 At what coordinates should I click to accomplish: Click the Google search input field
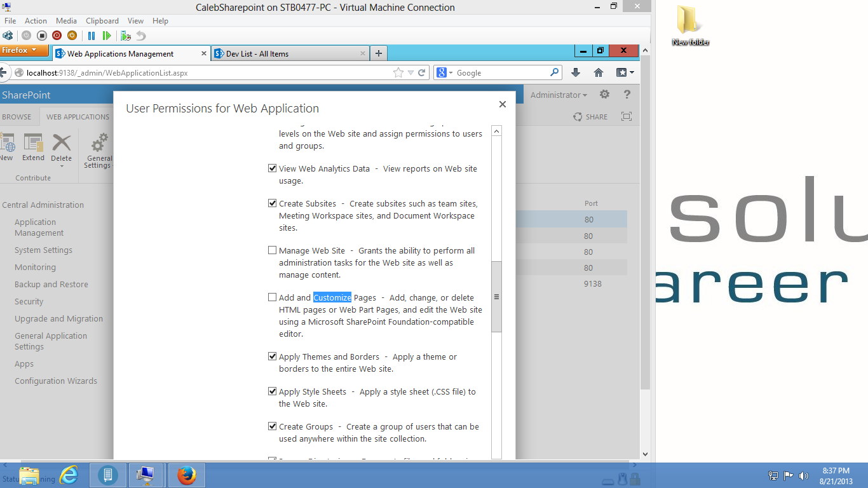[x=501, y=72]
